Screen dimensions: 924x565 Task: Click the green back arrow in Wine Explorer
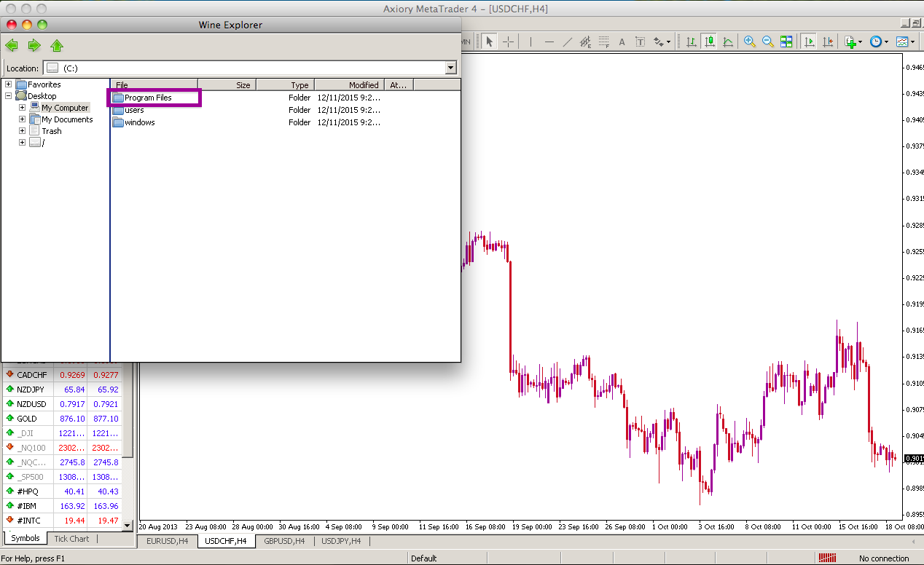pos(12,45)
